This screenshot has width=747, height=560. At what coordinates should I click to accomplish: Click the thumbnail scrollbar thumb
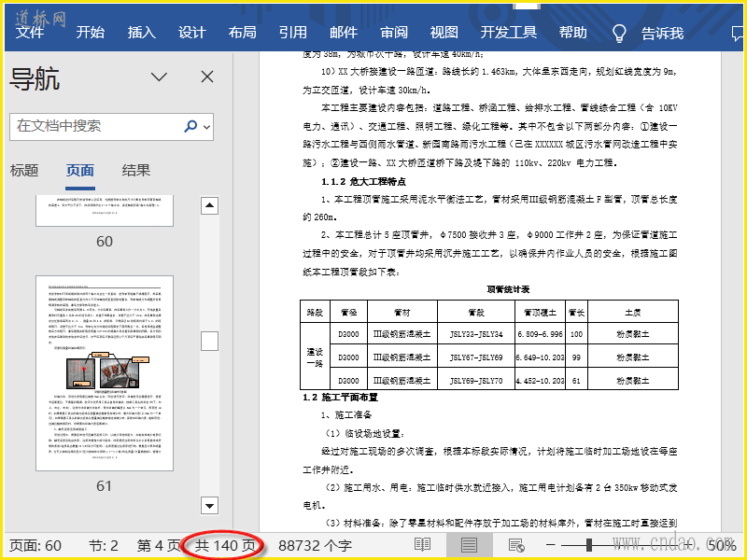209,342
